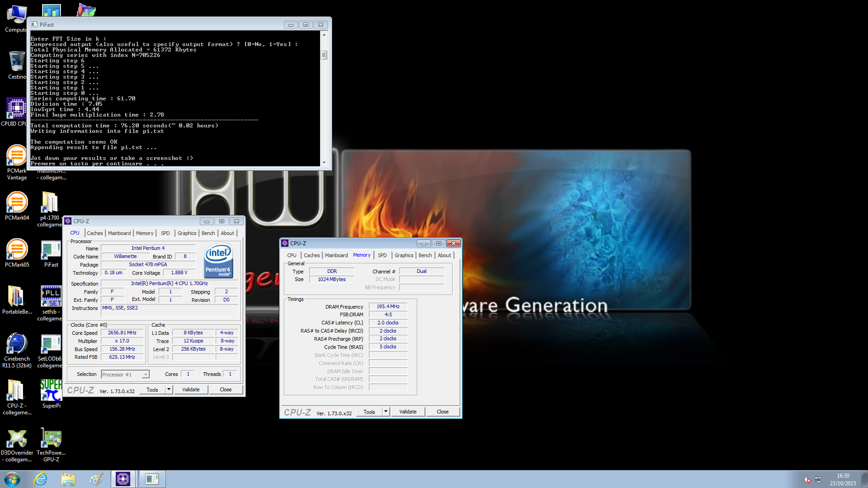Screen dimensions: 868x488
Task: Click the Core Voltage value 1.888 V
Action: pos(179,272)
